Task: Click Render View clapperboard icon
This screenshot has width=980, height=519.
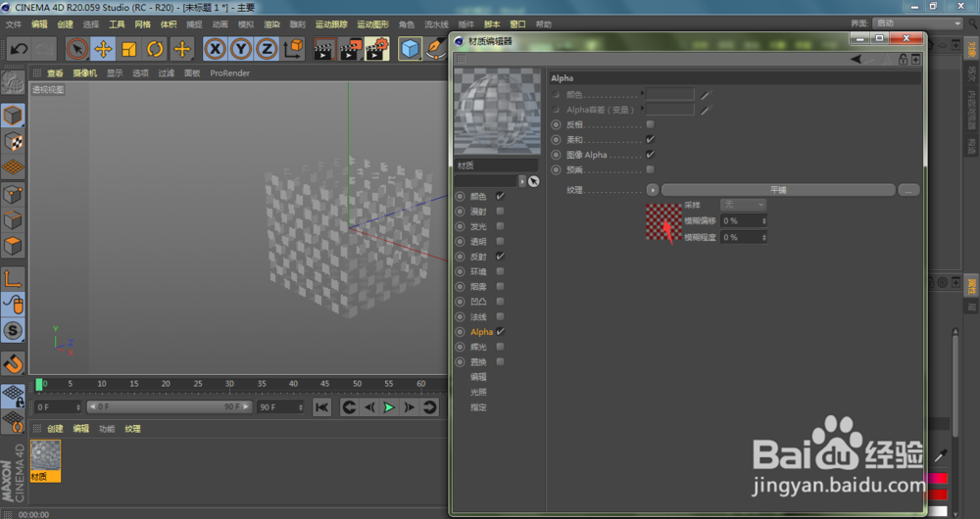Action: [324, 49]
